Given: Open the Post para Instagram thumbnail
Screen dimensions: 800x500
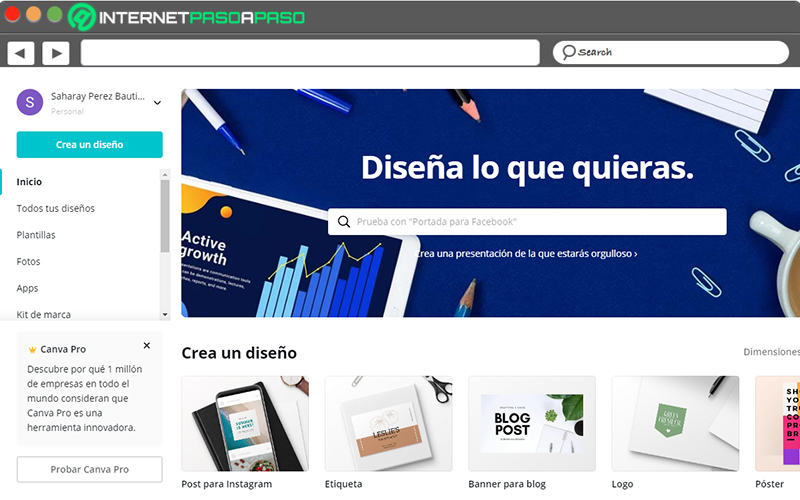Looking at the screenshot, I should pos(245,423).
